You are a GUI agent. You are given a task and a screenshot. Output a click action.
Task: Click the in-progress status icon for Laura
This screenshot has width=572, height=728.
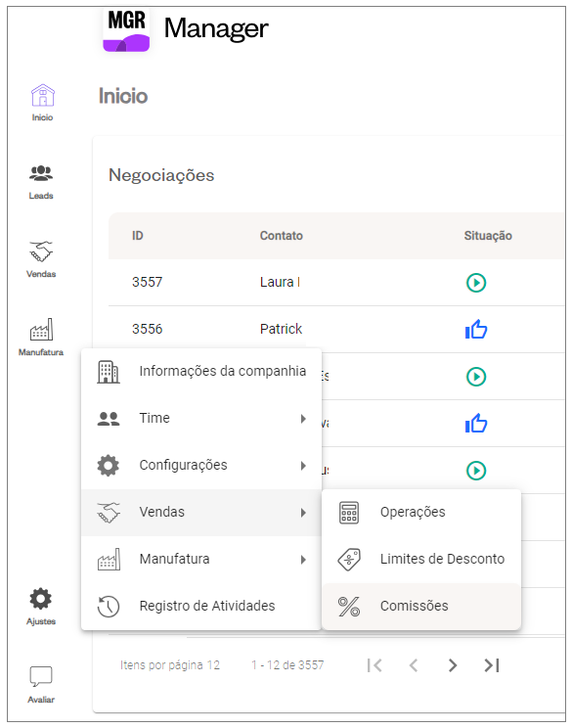pos(475,282)
